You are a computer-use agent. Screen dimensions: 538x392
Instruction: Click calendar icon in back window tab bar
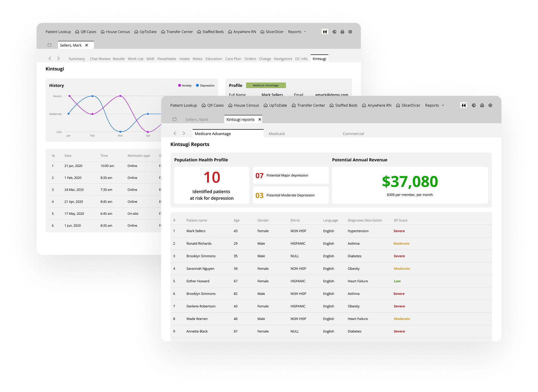pos(49,45)
